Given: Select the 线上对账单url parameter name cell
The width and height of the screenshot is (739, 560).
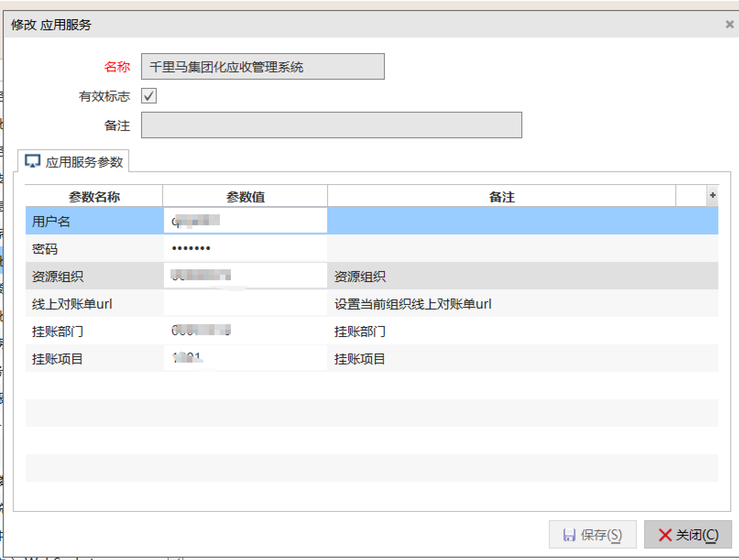Looking at the screenshot, I should coord(94,304).
